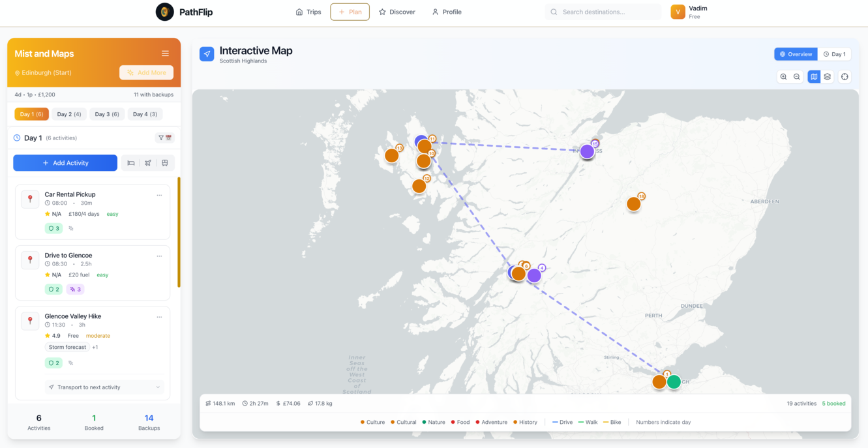Click Drive to Glencoe purple badge 3
The height and width of the screenshot is (448, 868).
(x=76, y=289)
